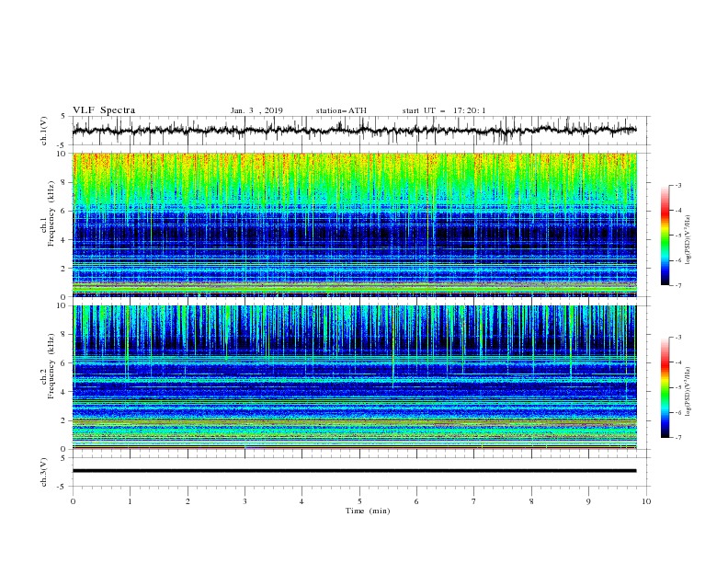Click time axis tick label "5"
728x563 pixels.
point(359,501)
